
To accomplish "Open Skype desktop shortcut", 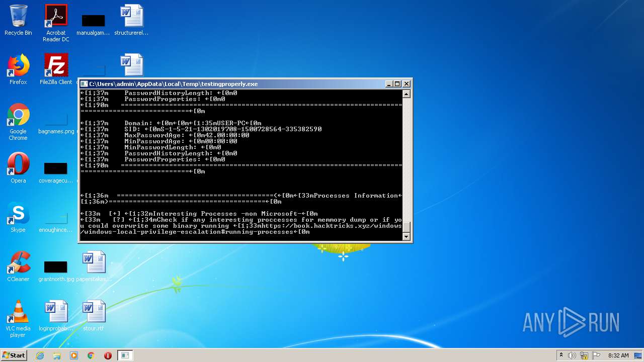I will tap(18, 217).
